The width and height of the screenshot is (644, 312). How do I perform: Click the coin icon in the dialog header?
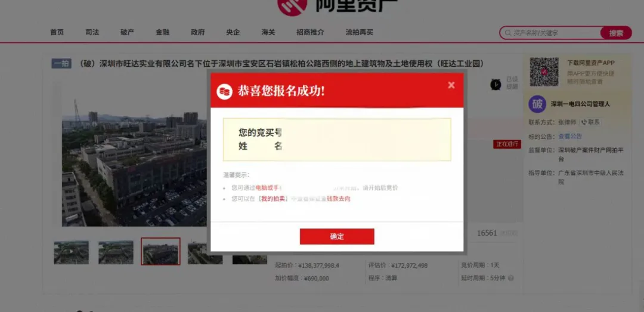pyautogui.click(x=225, y=91)
